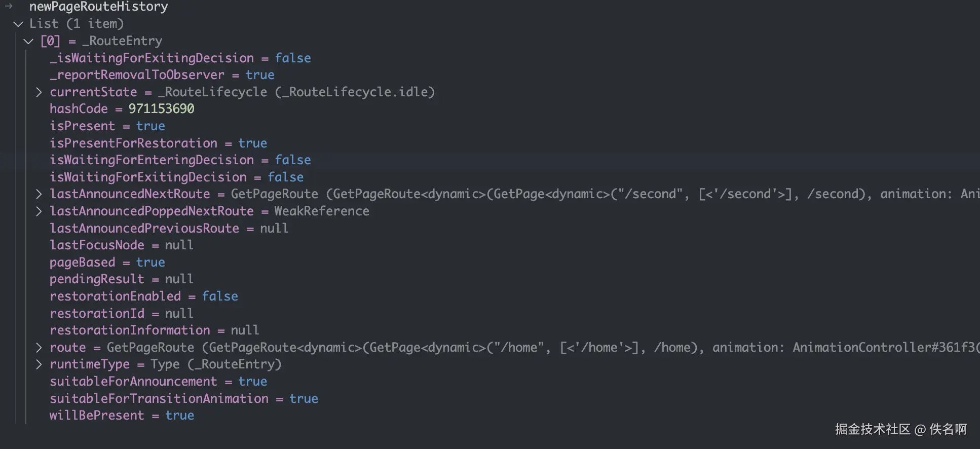
Task: Expand the lastAnnouncedPoppedNextRoute WeakReference entry
Action: point(39,211)
